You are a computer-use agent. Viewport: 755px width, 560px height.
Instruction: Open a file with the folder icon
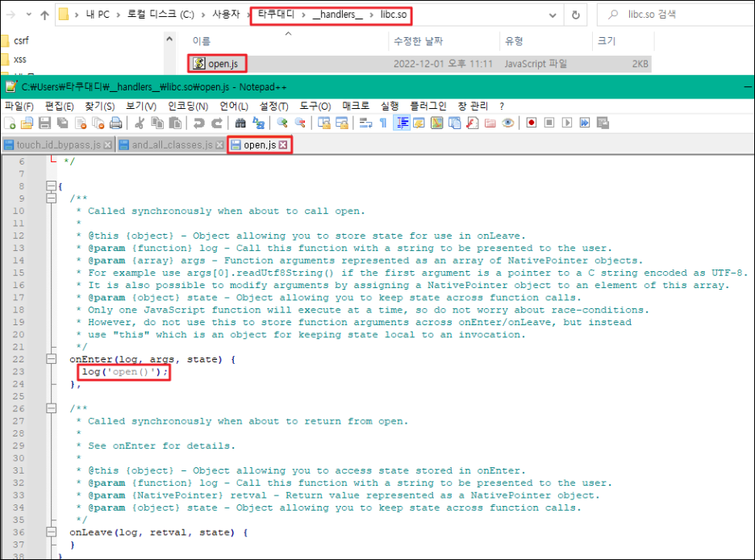[27, 123]
